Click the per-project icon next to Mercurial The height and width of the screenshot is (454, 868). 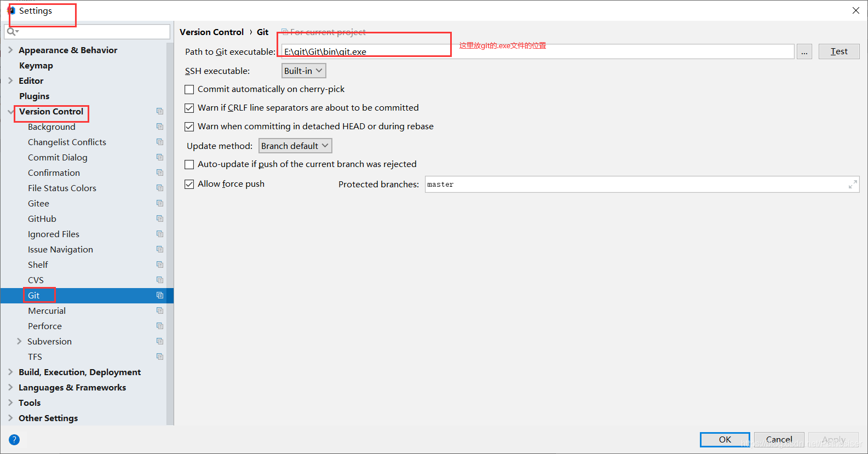(x=160, y=311)
